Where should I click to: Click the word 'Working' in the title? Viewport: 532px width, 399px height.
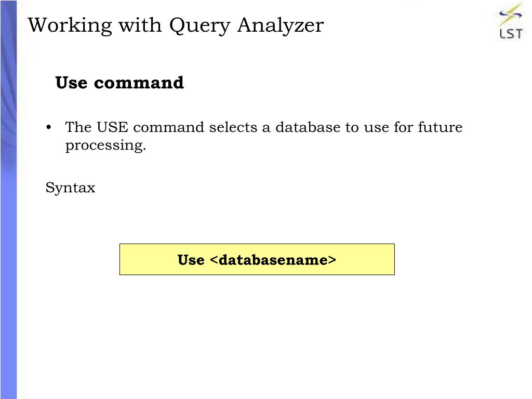click(x=70, y=26)
